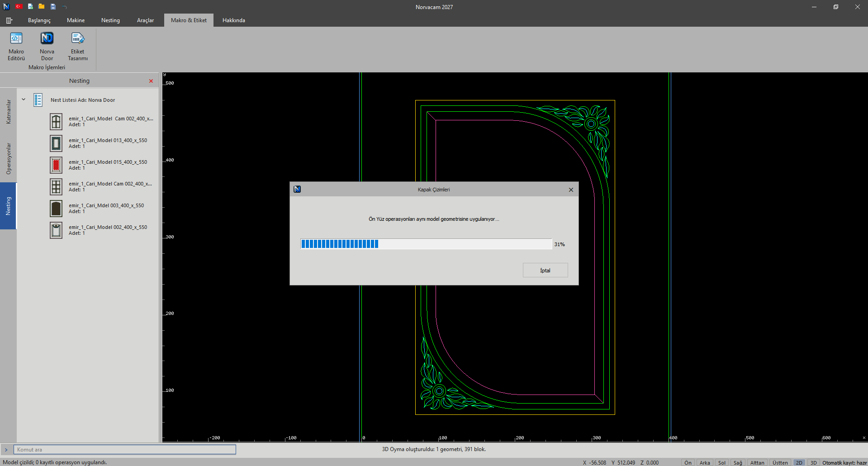Viewport: 868px width, 466px height.
Task: Switch to Sağ right view
Action: coord(738,462)
